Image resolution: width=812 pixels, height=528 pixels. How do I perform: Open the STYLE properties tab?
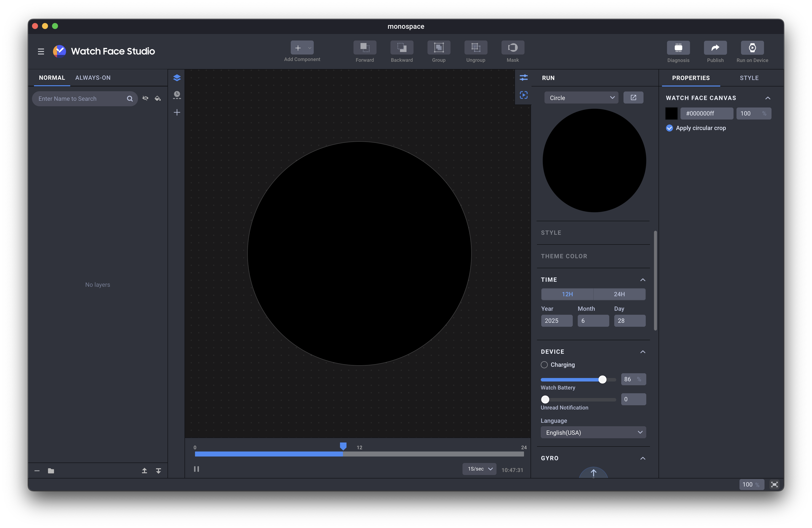point(749,78)
